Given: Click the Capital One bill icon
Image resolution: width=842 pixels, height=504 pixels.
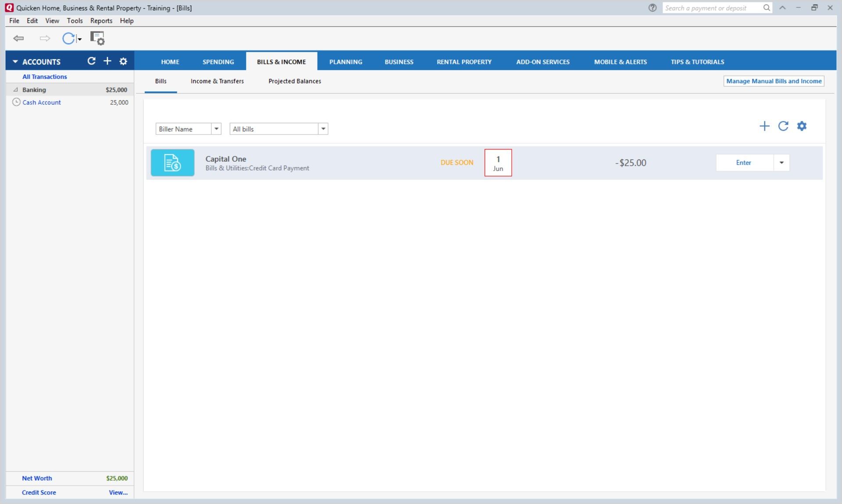Looking at the screenshot, I should [172, 163].
